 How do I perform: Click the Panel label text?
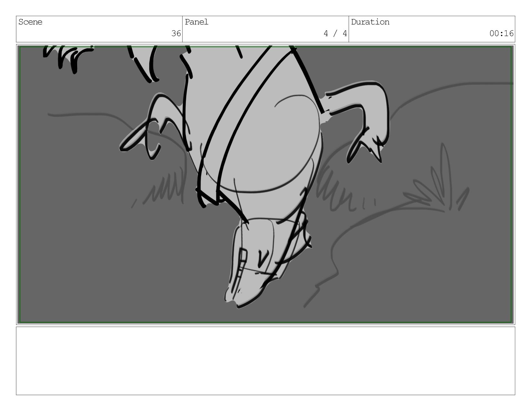pos(197,22)
